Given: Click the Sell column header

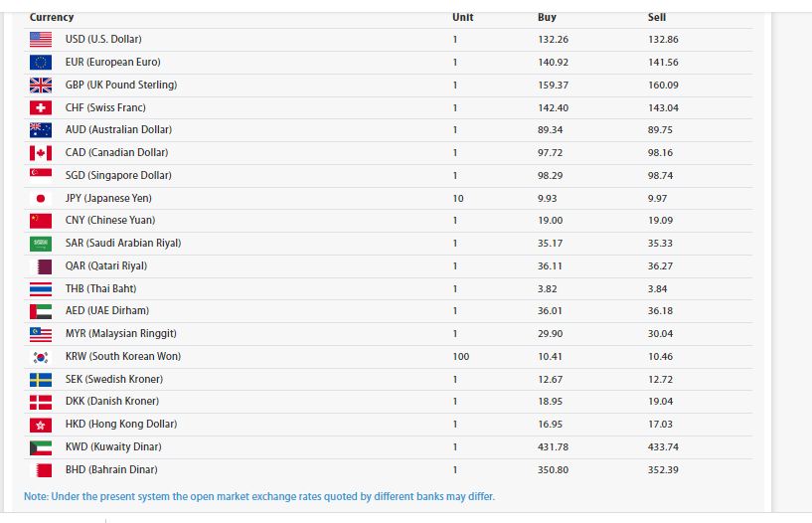Looking at the screenshot, I should coord(657,17).
